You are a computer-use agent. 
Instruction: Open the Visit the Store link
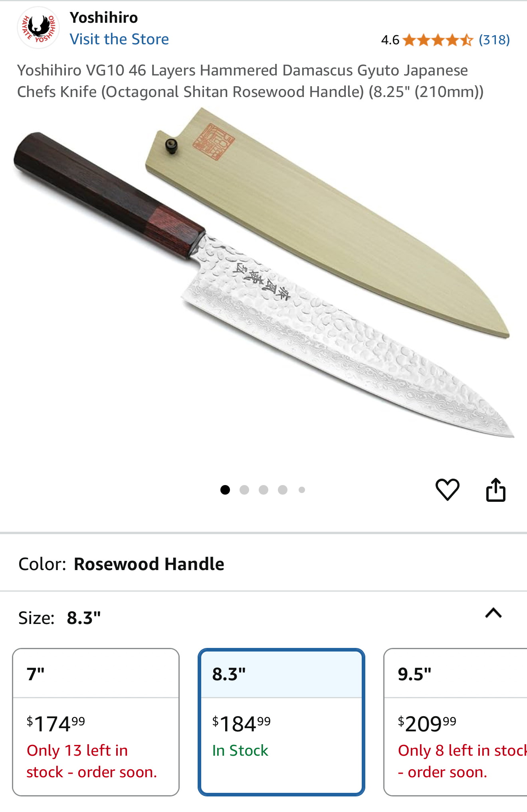[119, 39]
